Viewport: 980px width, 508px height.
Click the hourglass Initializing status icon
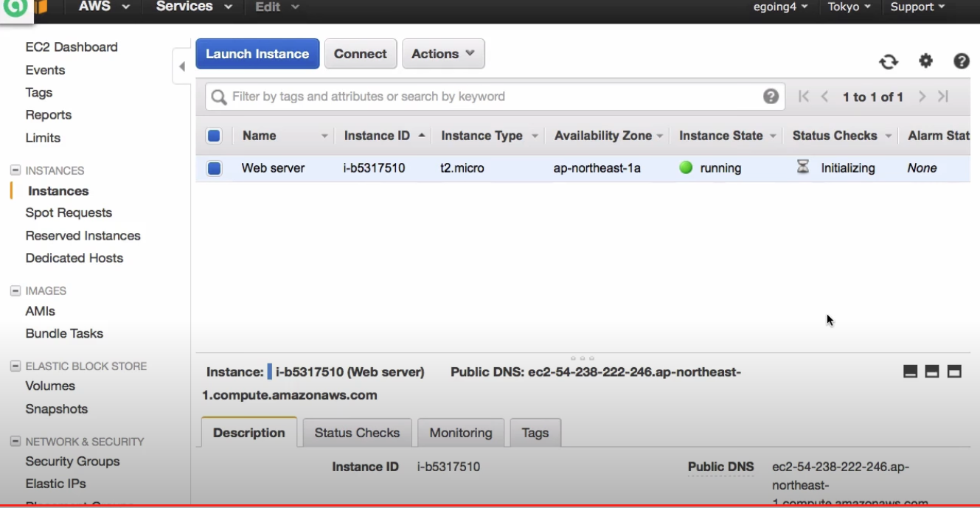(803, 167)
